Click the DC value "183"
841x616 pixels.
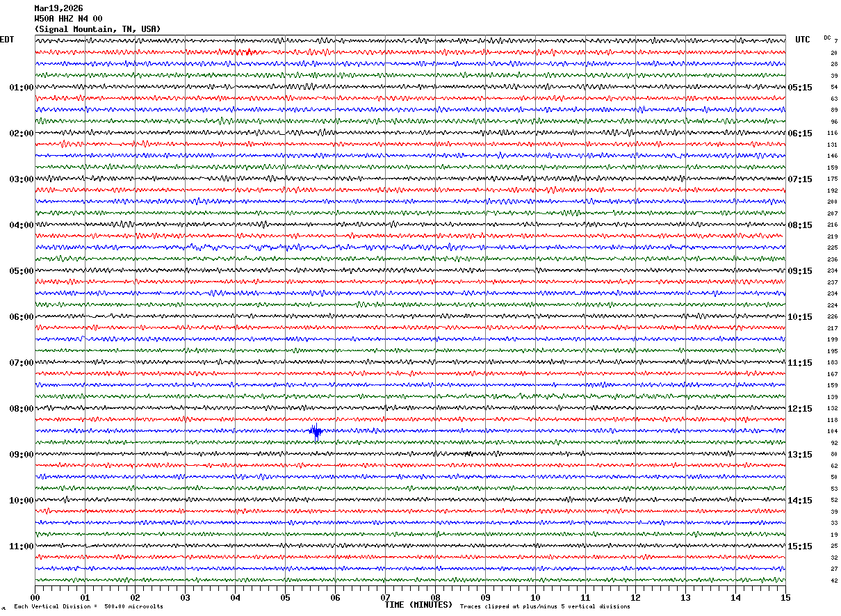[833, 363]
